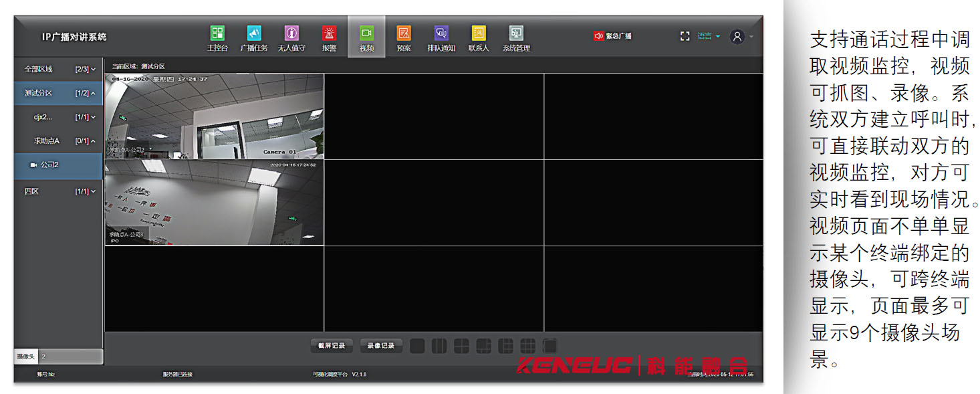Viewport: 980px width, 394px height.
Task: Select the Camera 01 video feed
Action: (x=215, y=116)
